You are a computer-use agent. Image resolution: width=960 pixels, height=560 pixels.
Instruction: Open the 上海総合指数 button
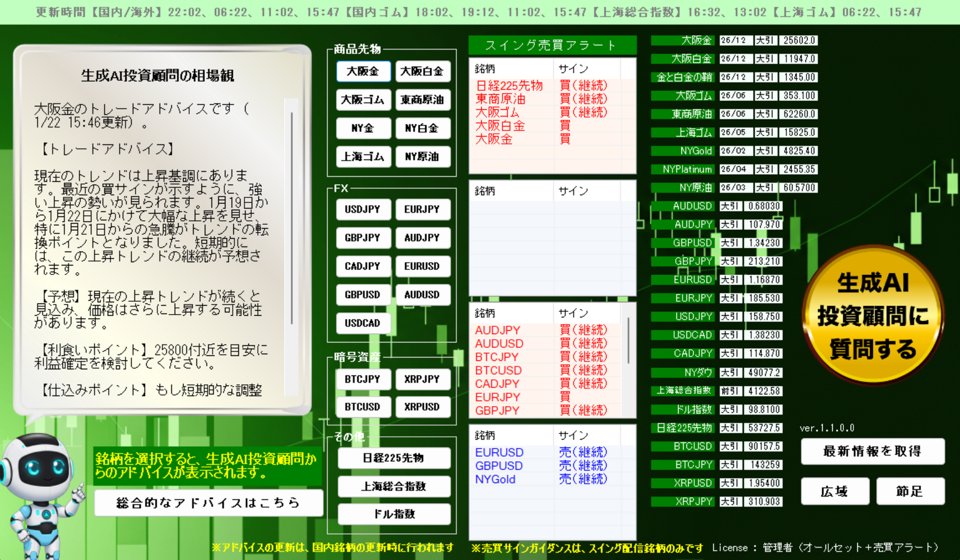[x=394, y=487]
